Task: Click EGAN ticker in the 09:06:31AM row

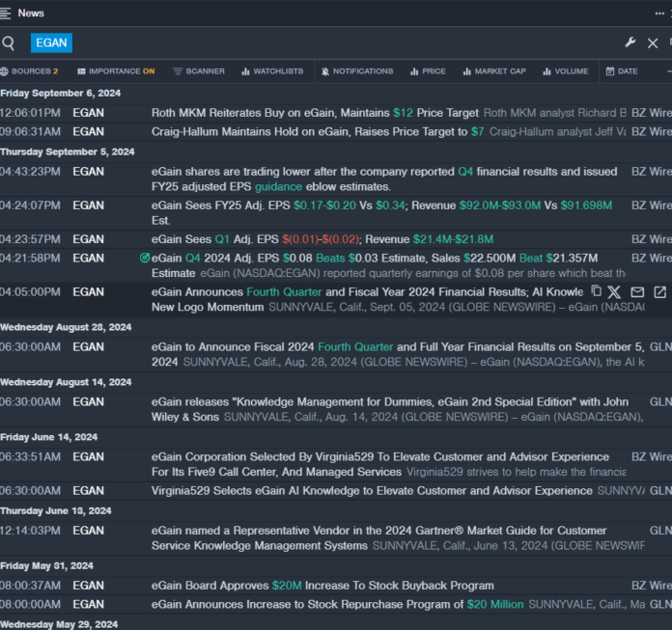Action: (x=88, y=131)
